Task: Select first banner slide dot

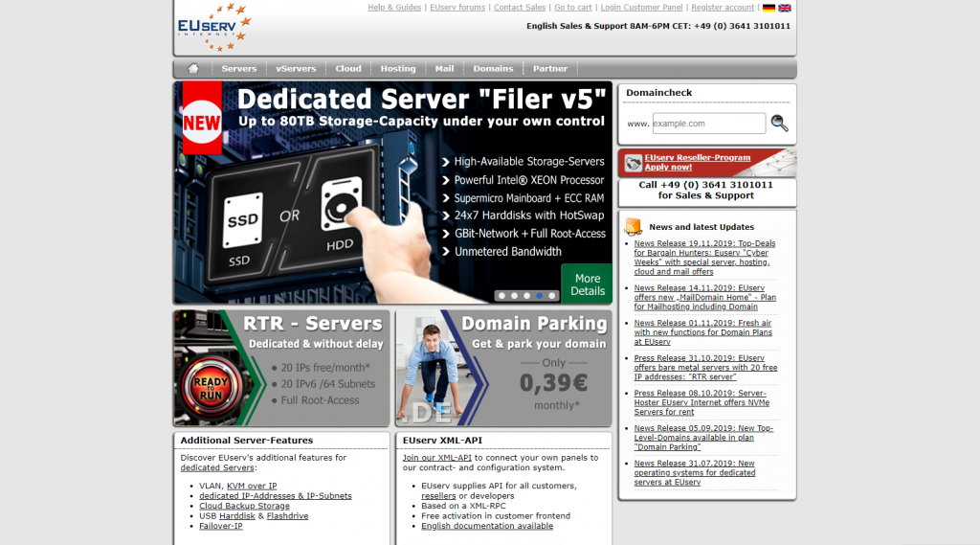Action: (501, 295)
